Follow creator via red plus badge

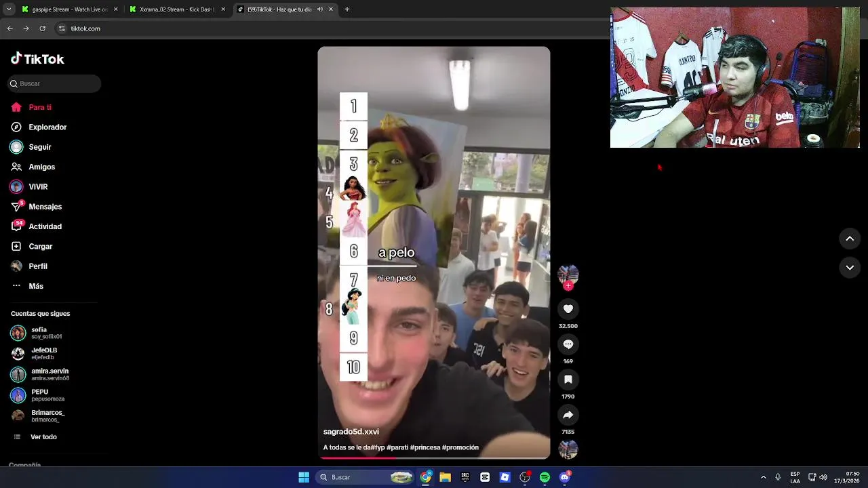(568, 286)
